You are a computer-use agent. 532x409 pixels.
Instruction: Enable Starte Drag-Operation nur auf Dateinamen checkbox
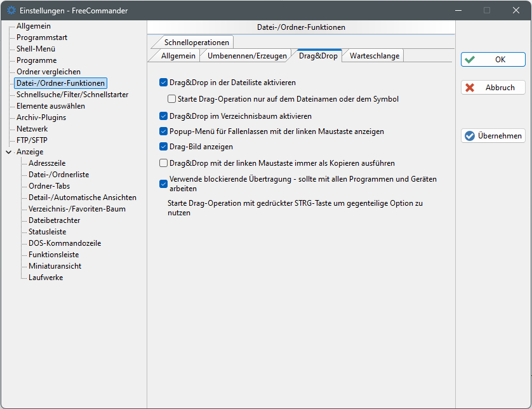pyautogui.click(x=172, y=99)
